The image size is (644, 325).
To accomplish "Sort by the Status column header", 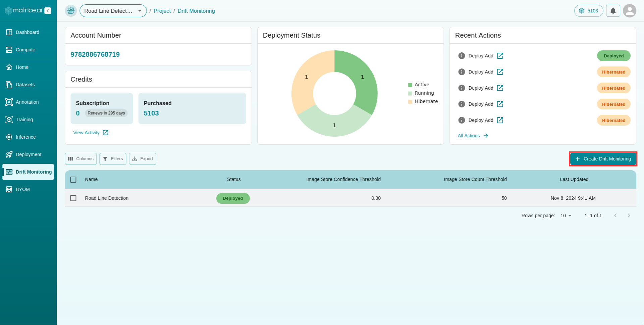I will [x=234, y=179].
